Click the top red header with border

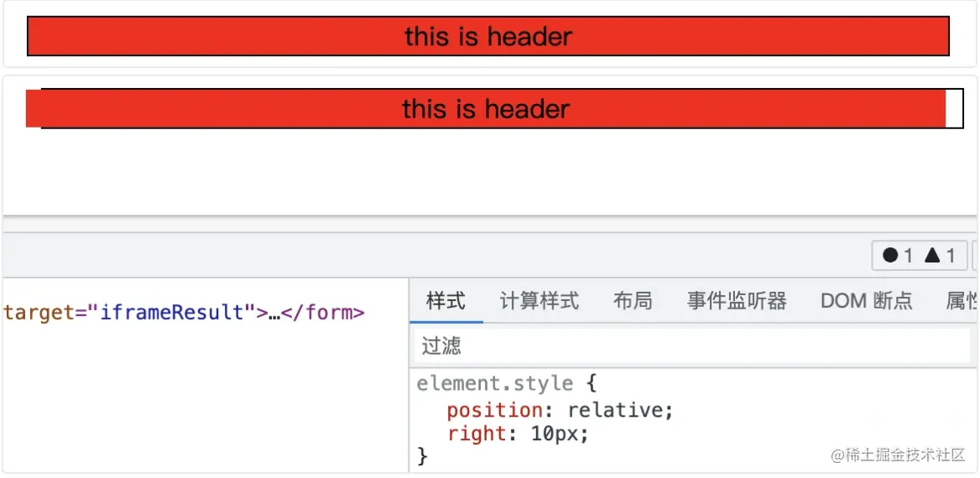[x=488, y=36]
